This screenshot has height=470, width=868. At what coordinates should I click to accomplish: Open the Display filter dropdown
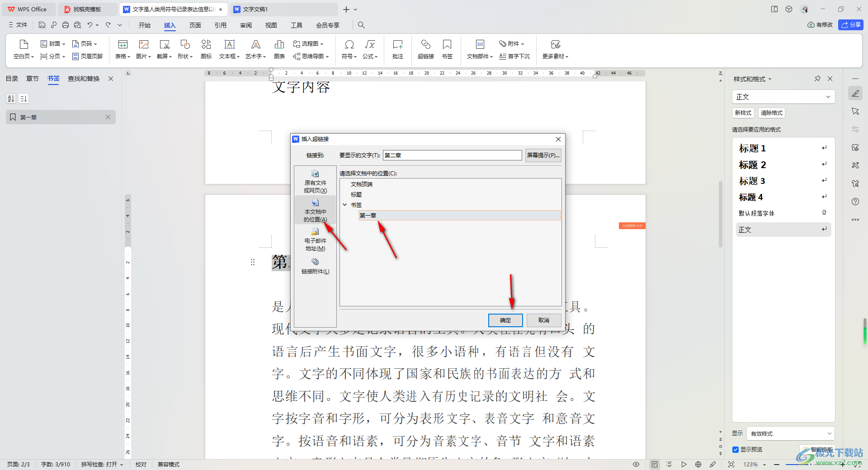pos(790,433)
